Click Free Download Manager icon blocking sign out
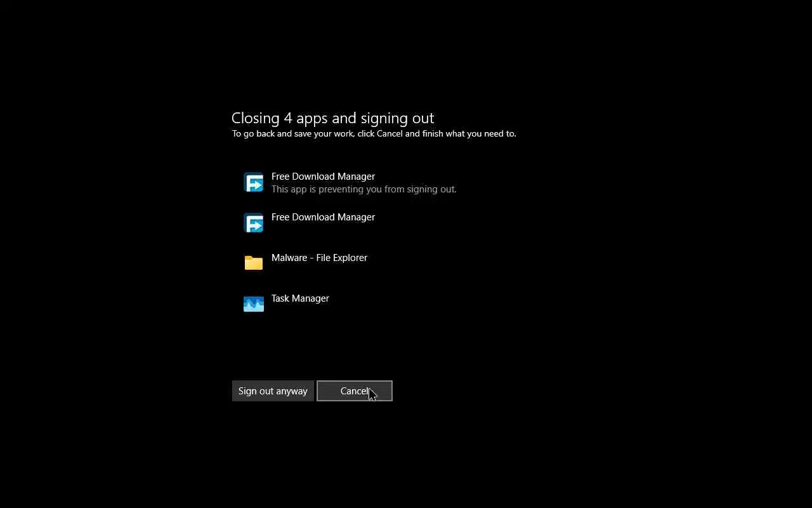This screenshot has width=812, height=508. tap(254, 182)
